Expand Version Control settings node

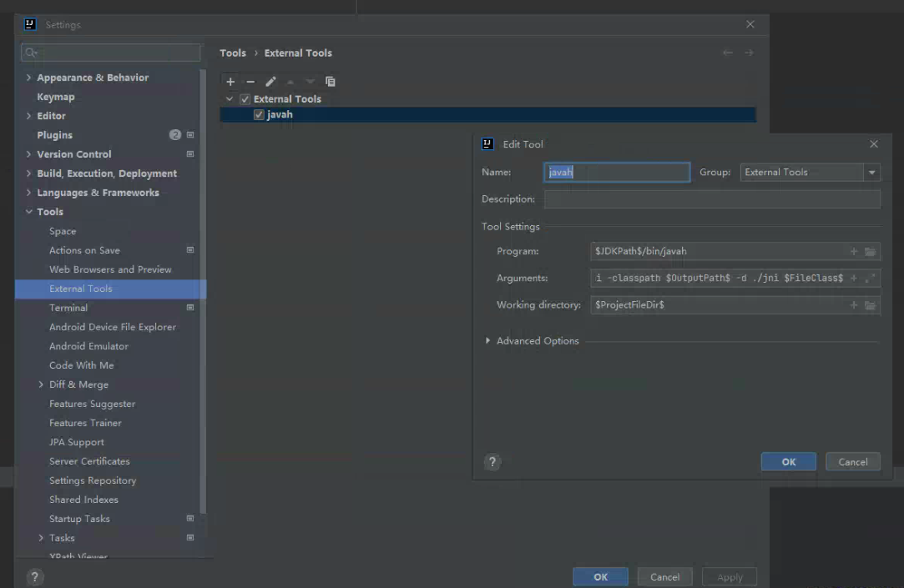pos(28,154)
